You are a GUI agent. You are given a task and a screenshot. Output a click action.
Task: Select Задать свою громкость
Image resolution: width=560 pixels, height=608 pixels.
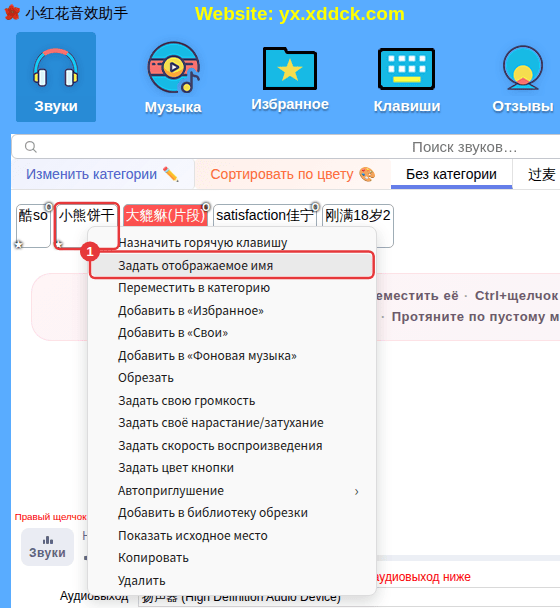pyautogui.click(x=232, y=401)
